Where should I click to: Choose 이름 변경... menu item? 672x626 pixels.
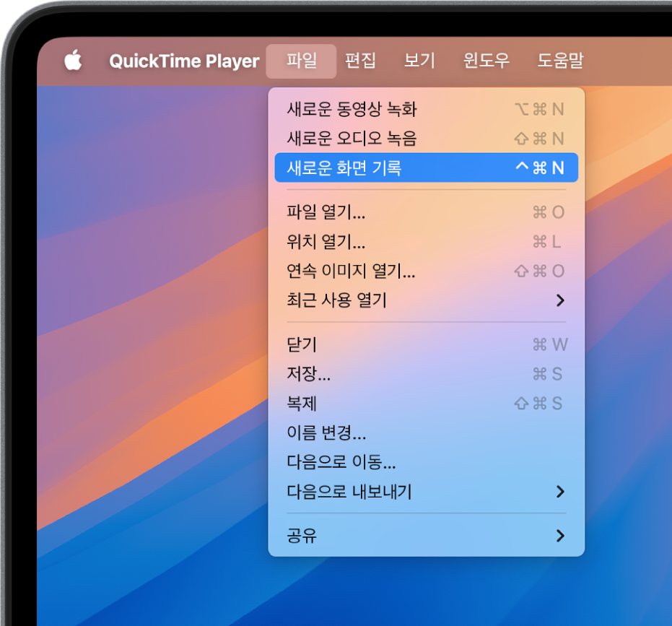pyautogui.click(x=427, y=432)
